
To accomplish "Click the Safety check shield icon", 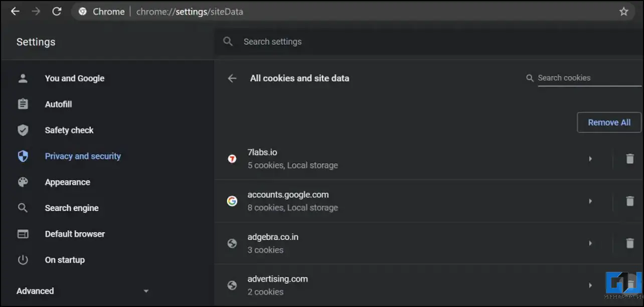I will pyautogui.click(x=23, y=130).
